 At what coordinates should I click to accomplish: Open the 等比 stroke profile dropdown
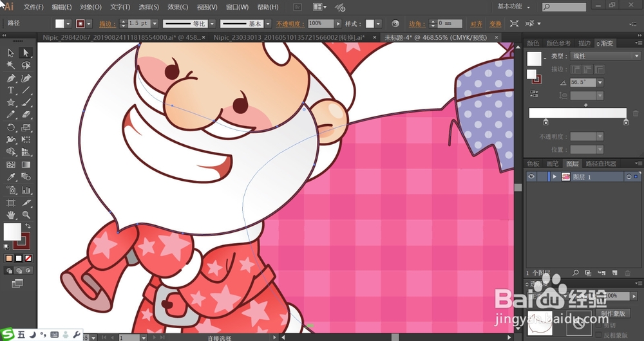click(x=213, y=24)
